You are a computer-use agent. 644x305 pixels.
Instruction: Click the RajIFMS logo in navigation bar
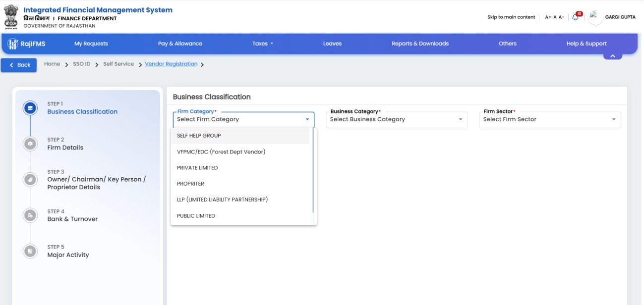27,44
